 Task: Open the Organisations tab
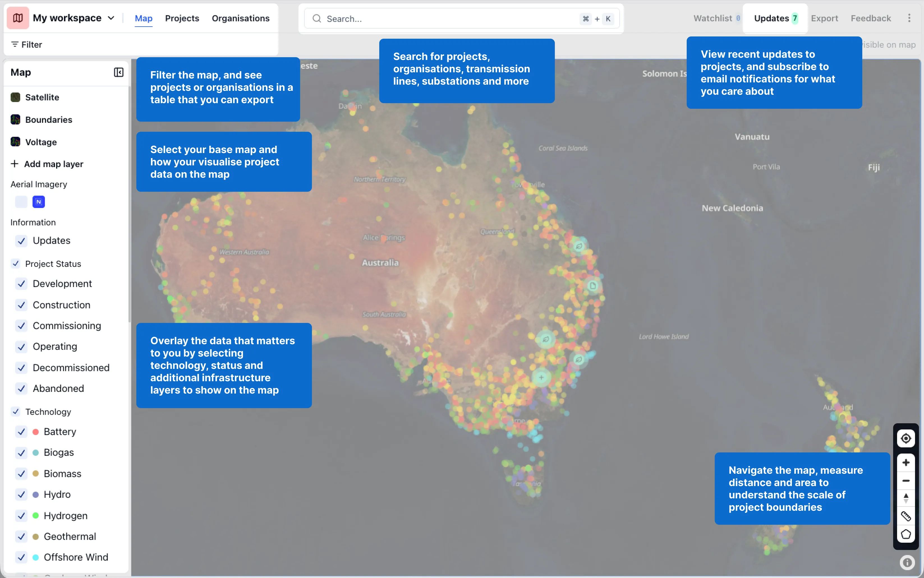241,18
